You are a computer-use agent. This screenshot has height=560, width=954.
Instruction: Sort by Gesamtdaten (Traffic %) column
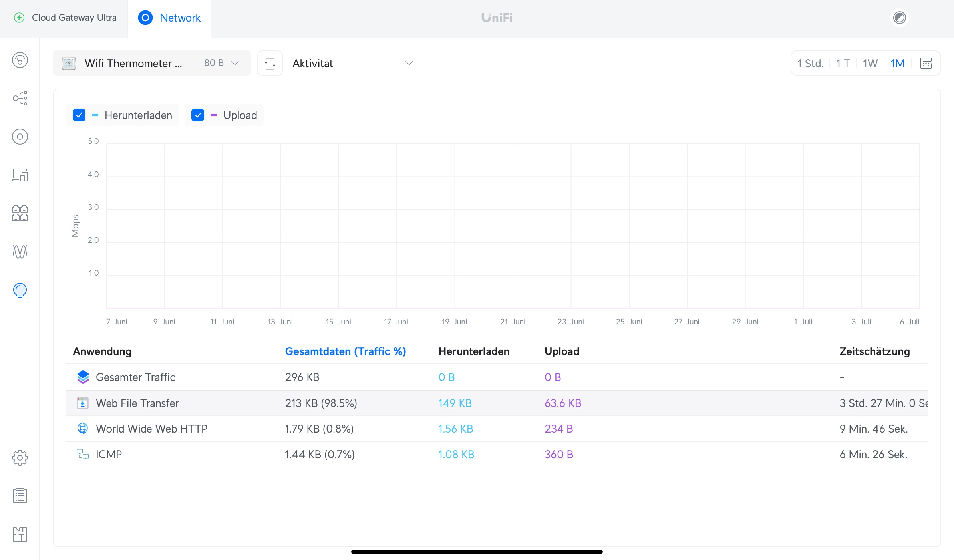click(345, 351)
